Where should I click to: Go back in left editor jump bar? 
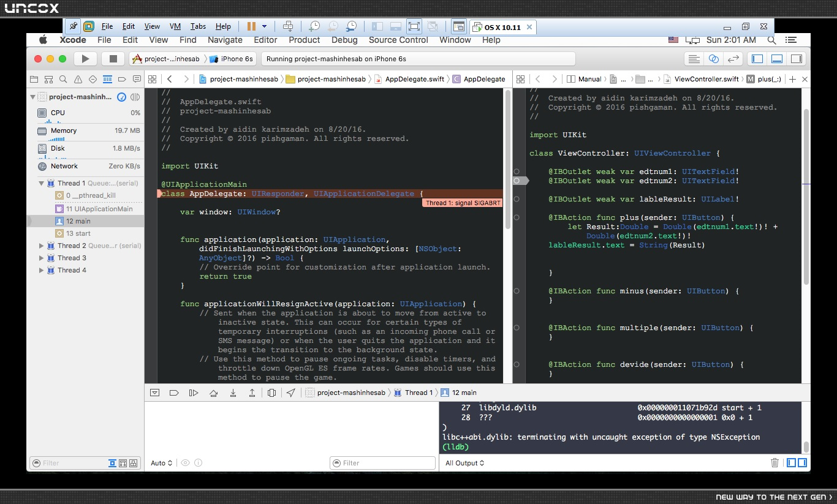coord(170,79)
